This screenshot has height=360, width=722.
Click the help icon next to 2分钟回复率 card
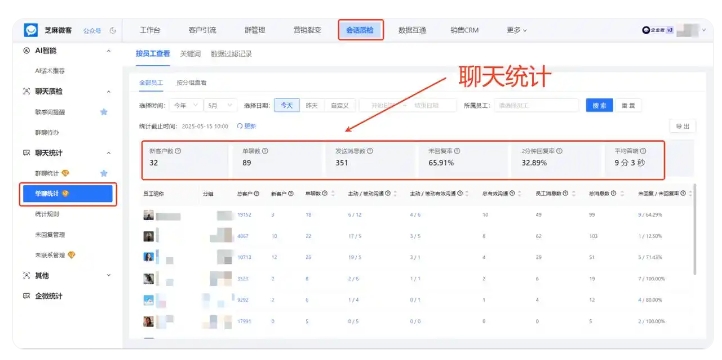[x=559, y=151]
